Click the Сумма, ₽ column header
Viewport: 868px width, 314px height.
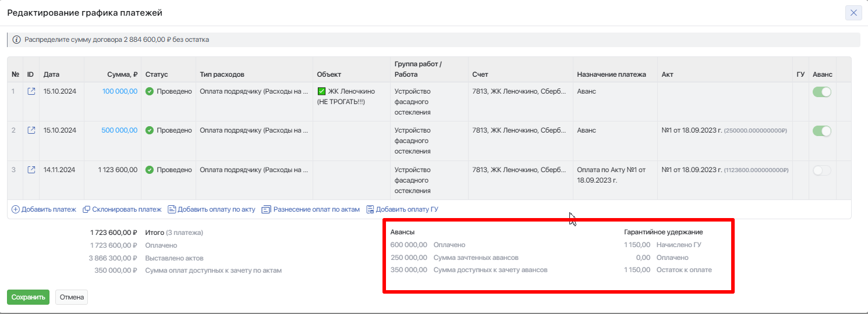(x=122, y=74)
